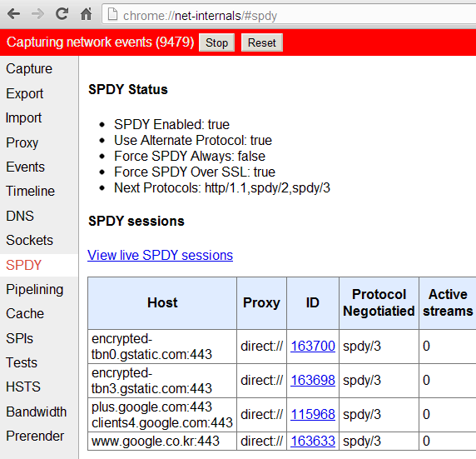Viewport: 476px width, 459px height.
Task: Open session ID 115968 link
Action: click(x=313, y=414)
